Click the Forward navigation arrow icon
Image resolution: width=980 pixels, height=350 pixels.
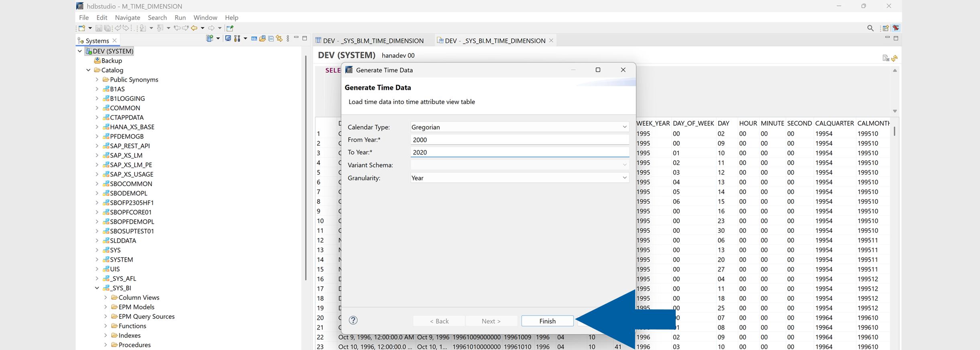point(211,28)
